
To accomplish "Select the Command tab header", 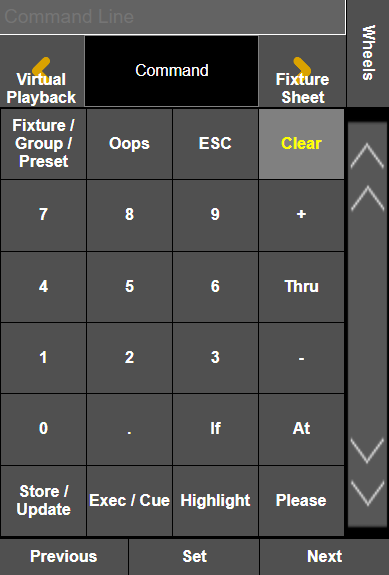I will [x=172, y=71].
